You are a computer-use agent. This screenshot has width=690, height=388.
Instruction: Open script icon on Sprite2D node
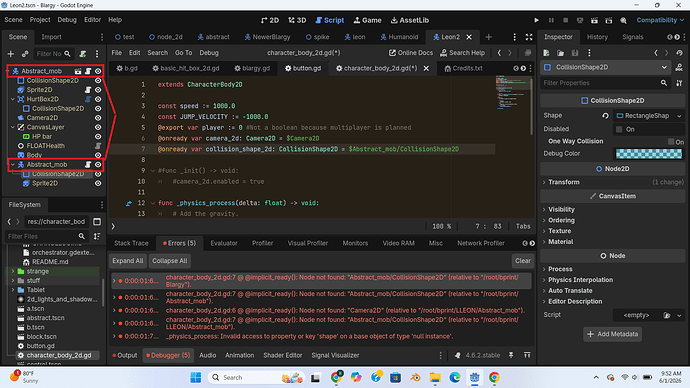(x=88, y=90)
